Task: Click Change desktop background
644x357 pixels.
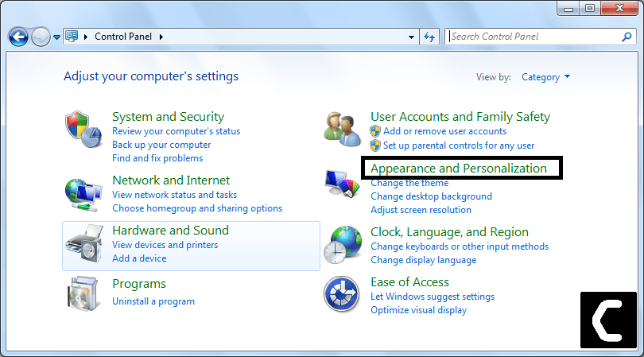Action: [x=431, y=196]
